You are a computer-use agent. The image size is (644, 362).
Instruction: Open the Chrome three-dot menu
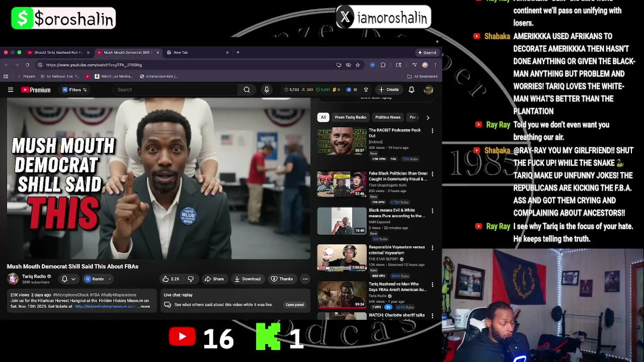pyautogui.click(x=436, y=65)
